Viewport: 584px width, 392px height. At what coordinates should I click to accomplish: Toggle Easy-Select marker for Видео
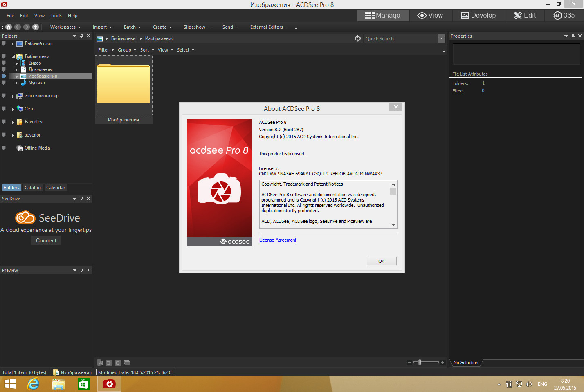tap(4, 63)
